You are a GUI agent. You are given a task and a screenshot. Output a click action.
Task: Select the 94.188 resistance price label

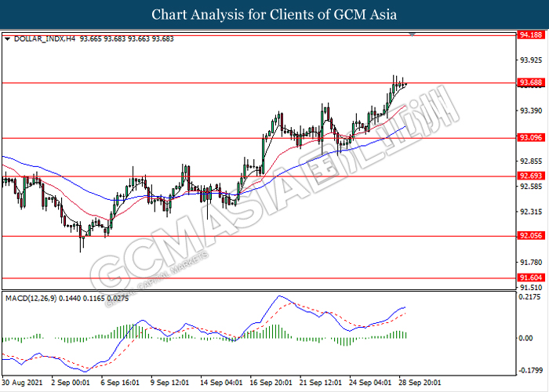point(532,34)
